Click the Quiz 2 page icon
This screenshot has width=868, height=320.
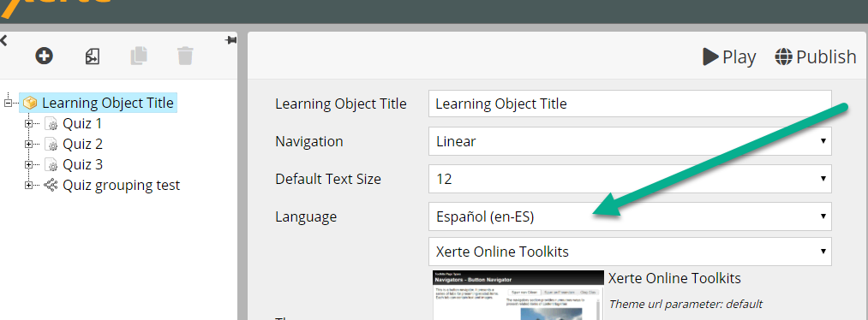click(x=51, y=145)
